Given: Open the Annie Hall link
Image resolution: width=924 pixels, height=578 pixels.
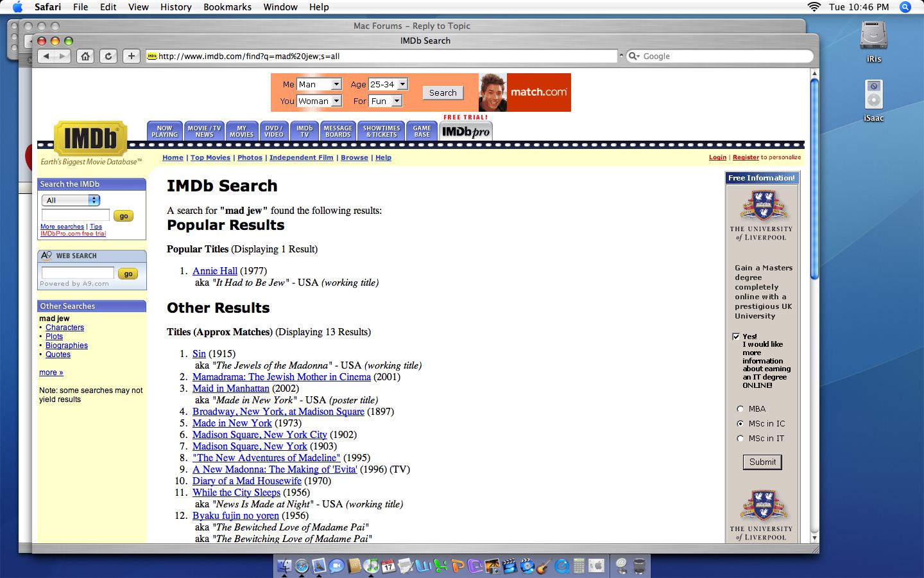Looking at the screenshot, I should coord(215,271).
